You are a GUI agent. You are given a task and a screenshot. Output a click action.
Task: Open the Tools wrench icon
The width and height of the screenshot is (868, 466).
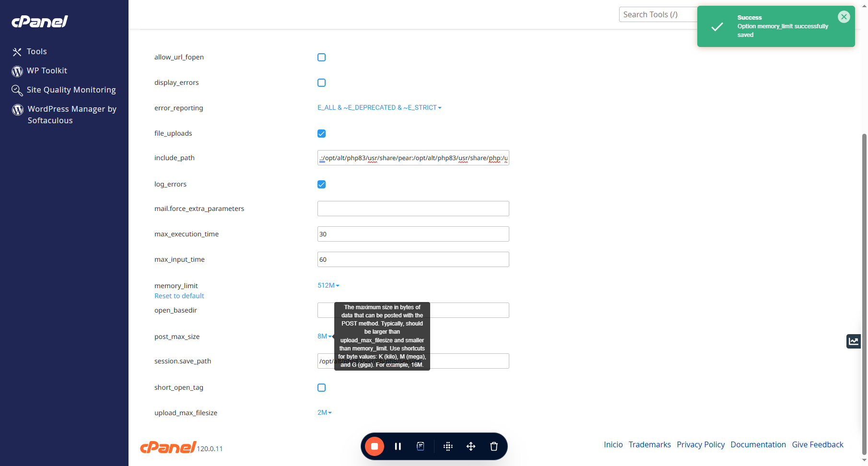[x=17, y=52]
